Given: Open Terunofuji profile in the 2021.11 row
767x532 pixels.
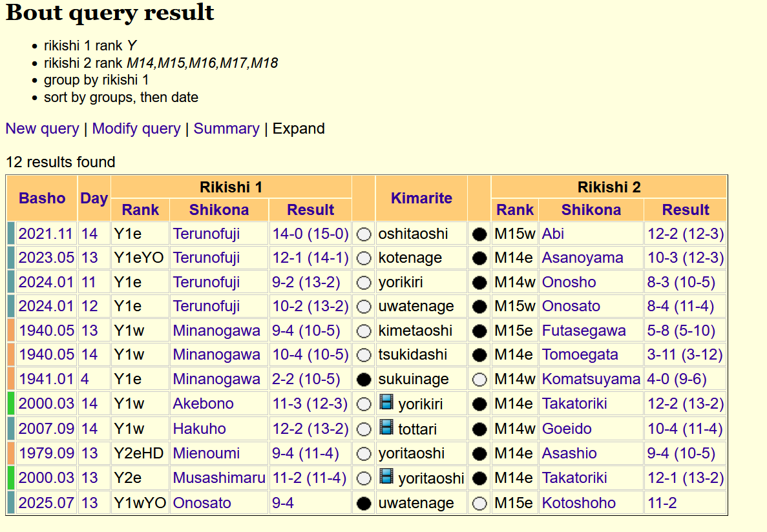Looking at the screenshot, I should [x=206, y=234].
